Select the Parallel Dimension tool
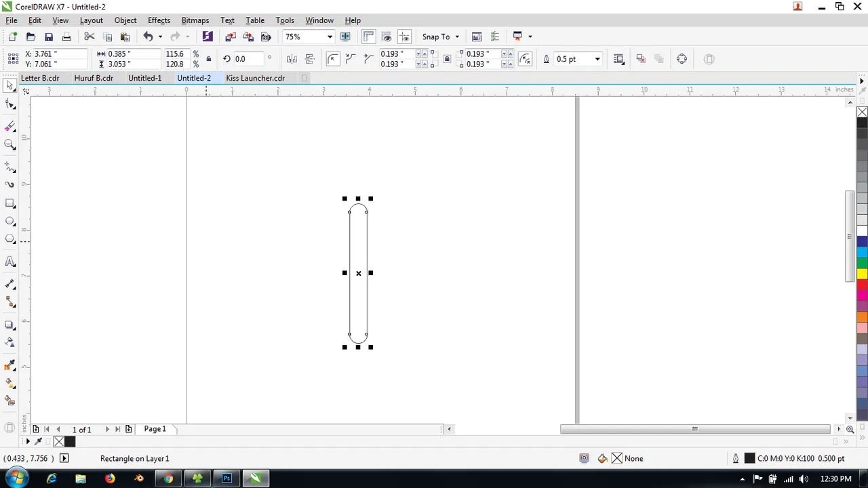The height and width of the screenshot is (488, 868). (10, 284)
